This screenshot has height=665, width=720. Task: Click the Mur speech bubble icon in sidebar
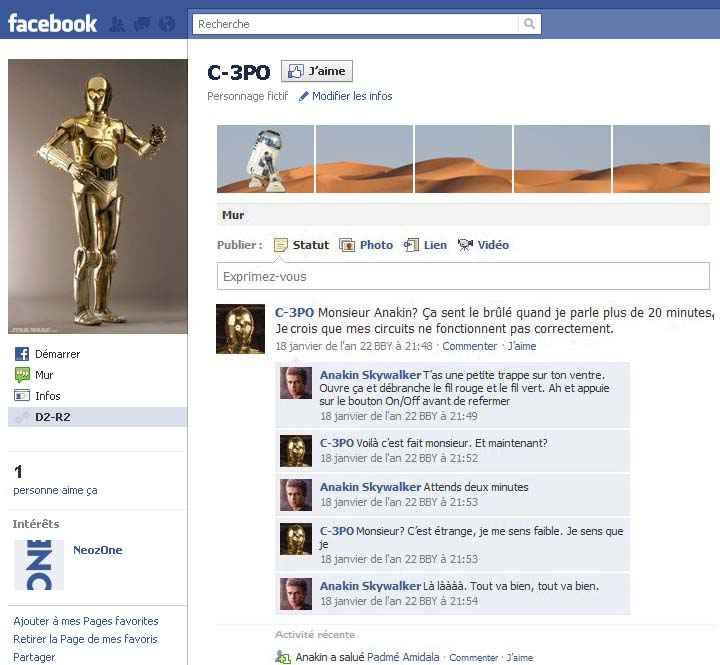[x=22, y=375]
